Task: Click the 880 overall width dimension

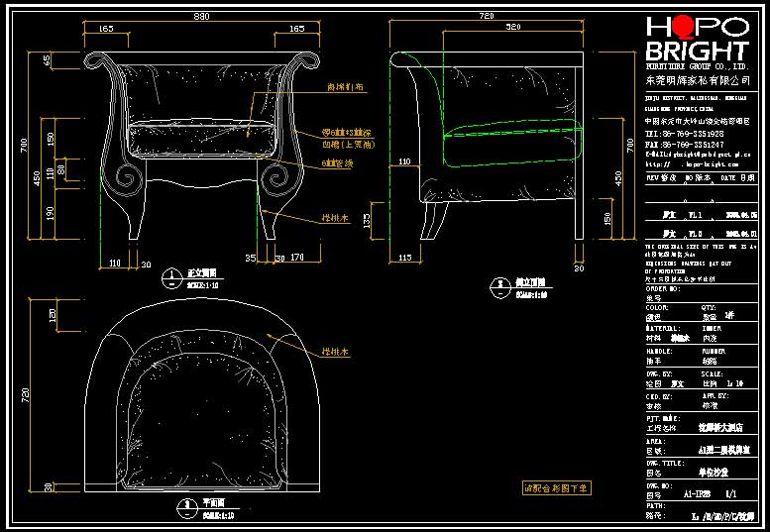Action: [x=201, y=16]
